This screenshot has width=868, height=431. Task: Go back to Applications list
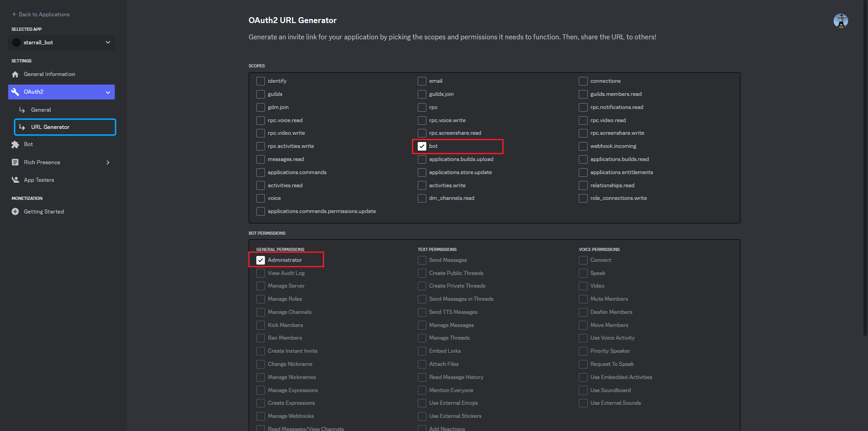(41, 14)
